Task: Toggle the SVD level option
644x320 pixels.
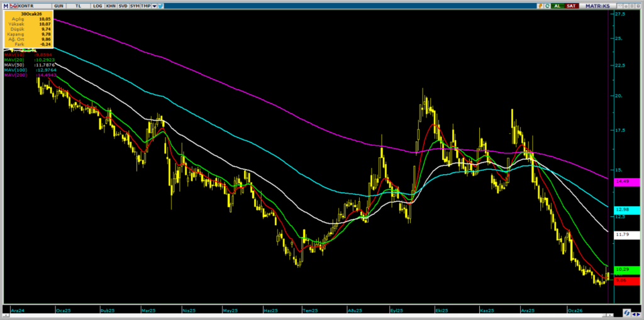Action: tap(123, 5)
